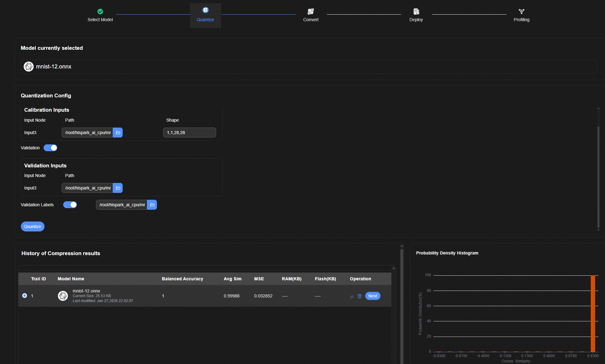Viewport: 605px width, 364px height.
Task: Open the validation Input3 folder browser
Action: (x=118, y=188)
